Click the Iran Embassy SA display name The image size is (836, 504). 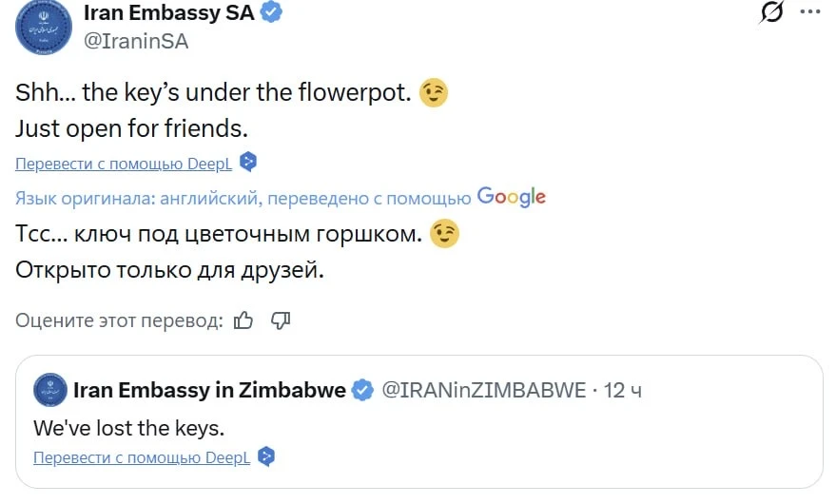pos(169,12)
